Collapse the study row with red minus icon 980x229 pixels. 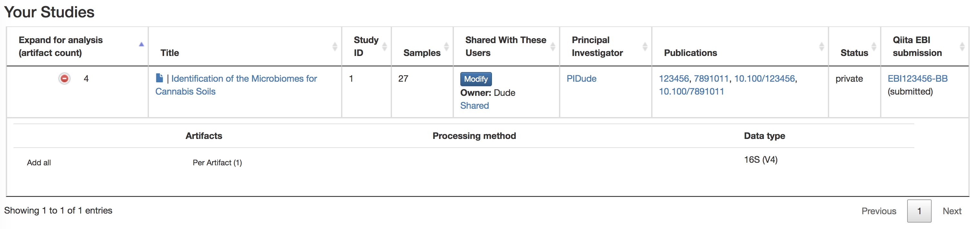[64, 78]
